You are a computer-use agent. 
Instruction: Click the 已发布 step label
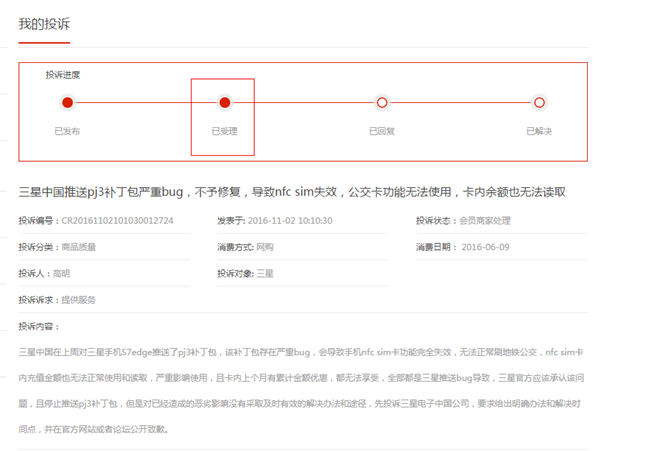coord(67,131)
